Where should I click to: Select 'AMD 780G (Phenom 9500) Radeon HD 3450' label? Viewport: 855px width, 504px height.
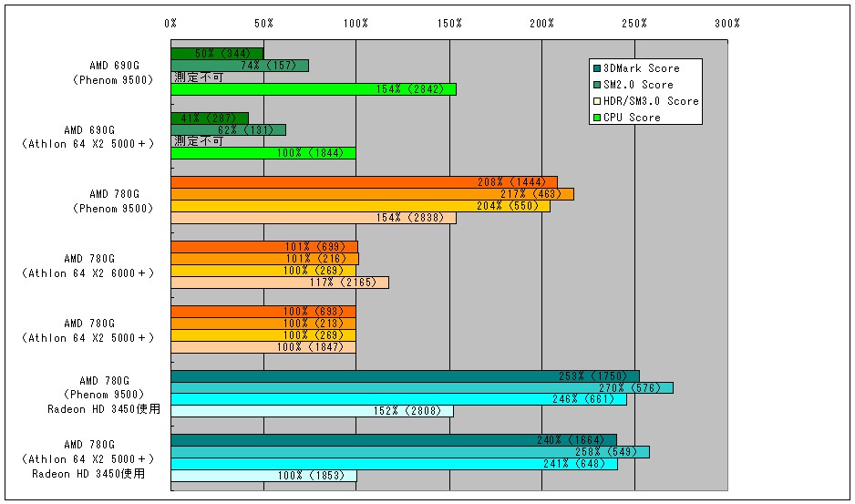[x=104, y=395]
